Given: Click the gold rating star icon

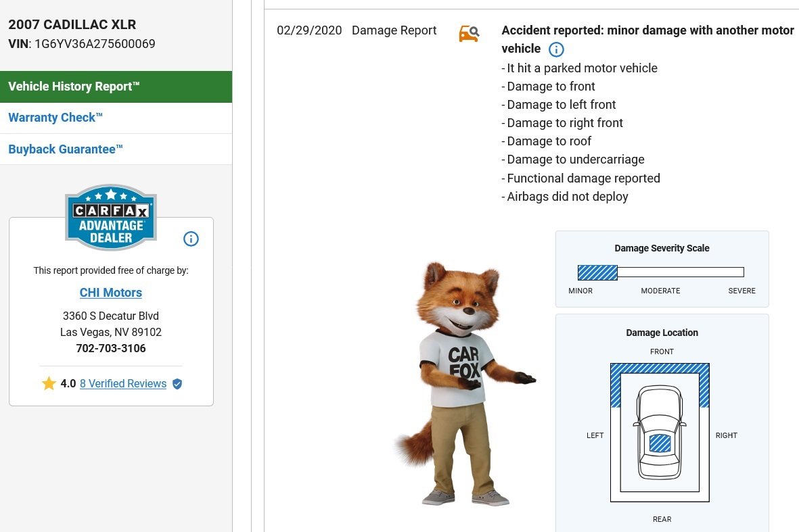Looking at the screenshot, I should (x=49, y=383).
